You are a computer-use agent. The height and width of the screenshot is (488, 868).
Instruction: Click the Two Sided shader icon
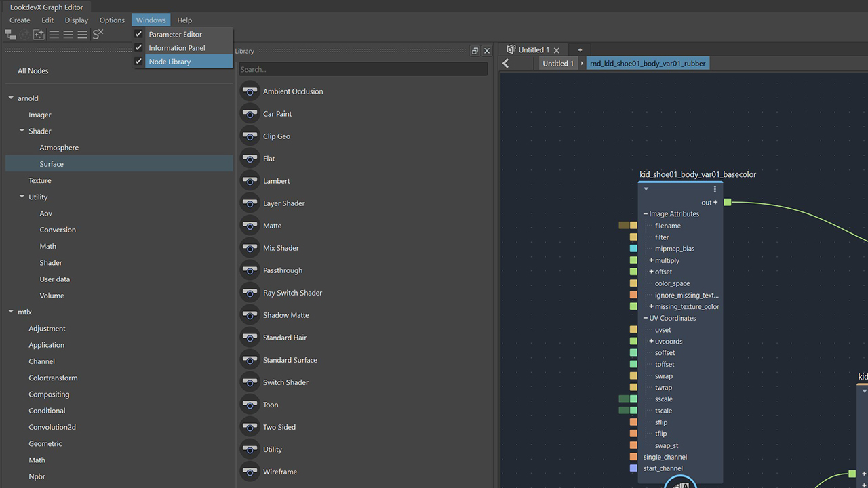(250, 427)
